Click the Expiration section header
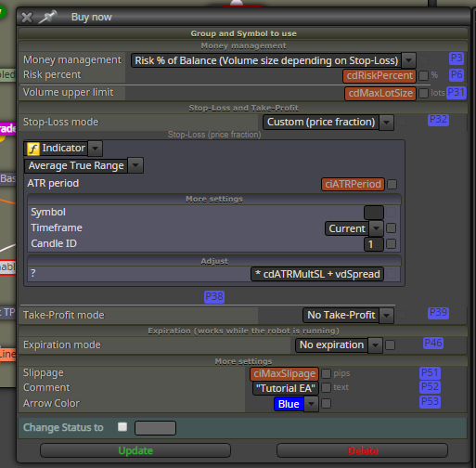The height and width of the screenshot is (468, 476). click(x=243, y=331)
